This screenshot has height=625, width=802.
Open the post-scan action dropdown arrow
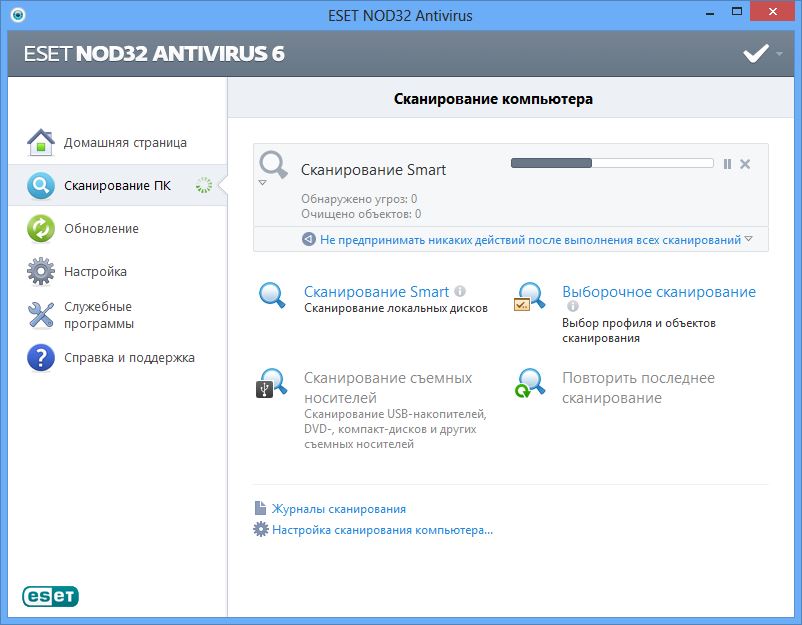748,239
